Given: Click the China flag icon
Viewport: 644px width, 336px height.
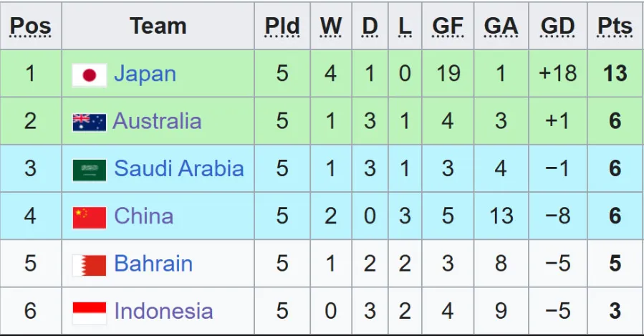Looking at the screenshot, I should click(90, 217).
